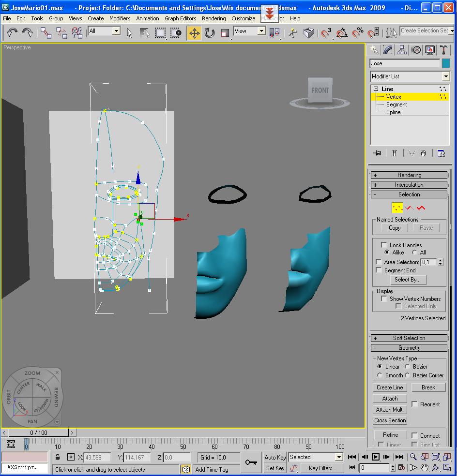Click the Break button
This screenshot has width=457, height=476.
click(x=428, y=387)
